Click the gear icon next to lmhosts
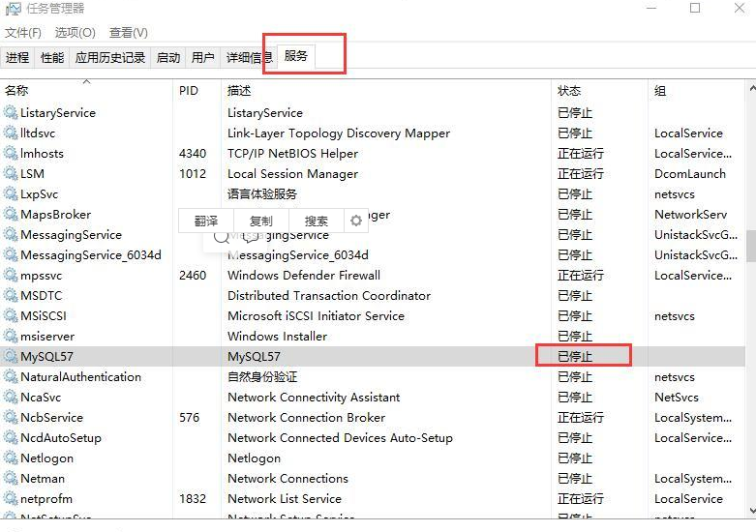The image size is (756, 532). 11,153
